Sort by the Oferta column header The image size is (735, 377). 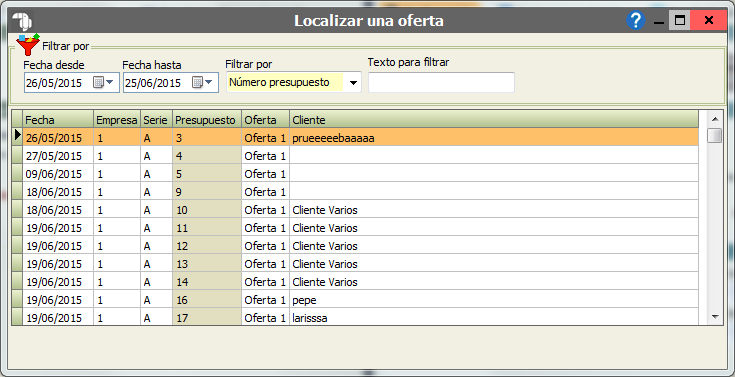pos(266,120)
